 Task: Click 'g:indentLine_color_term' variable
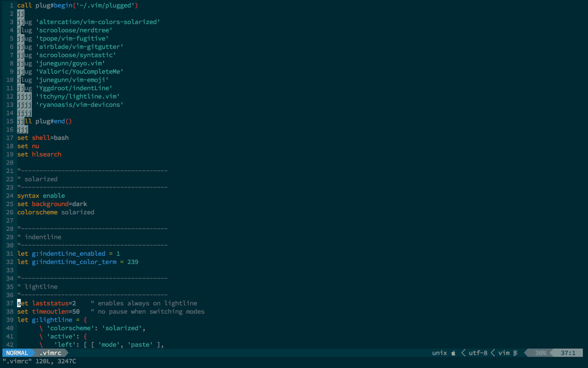(x=74, y=262)
